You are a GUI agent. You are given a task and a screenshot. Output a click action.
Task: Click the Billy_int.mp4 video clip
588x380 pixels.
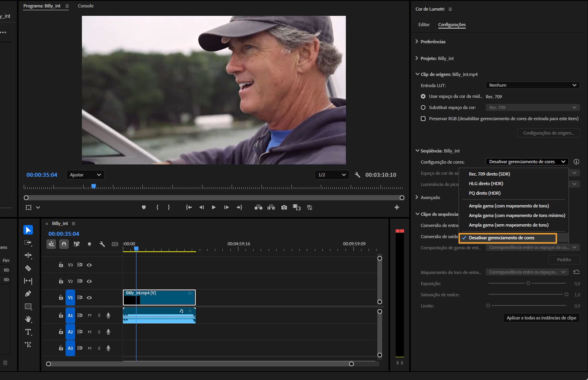[x=165, y=298]
